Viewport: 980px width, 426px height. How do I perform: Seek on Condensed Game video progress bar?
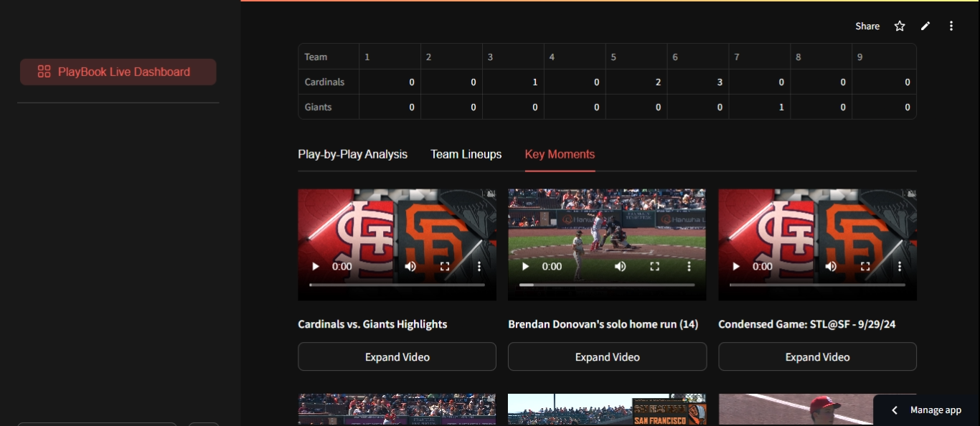pyautogui.click(x=817, y=285)
